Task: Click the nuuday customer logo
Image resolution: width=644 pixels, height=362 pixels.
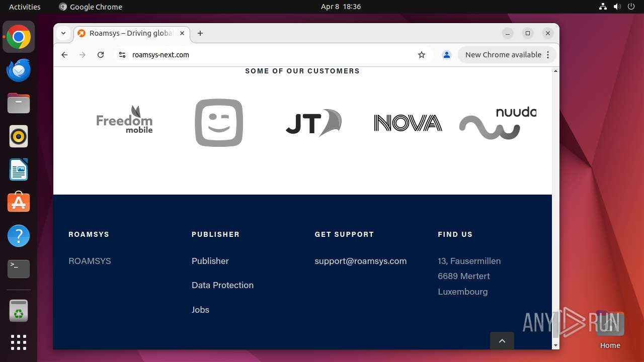Action: [x=498, y=123]
